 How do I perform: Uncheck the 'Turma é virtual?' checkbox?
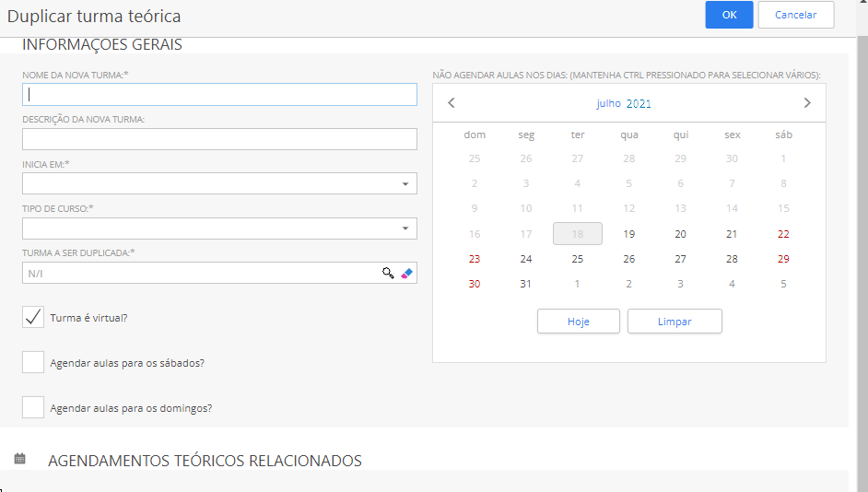tap(33, 317)
